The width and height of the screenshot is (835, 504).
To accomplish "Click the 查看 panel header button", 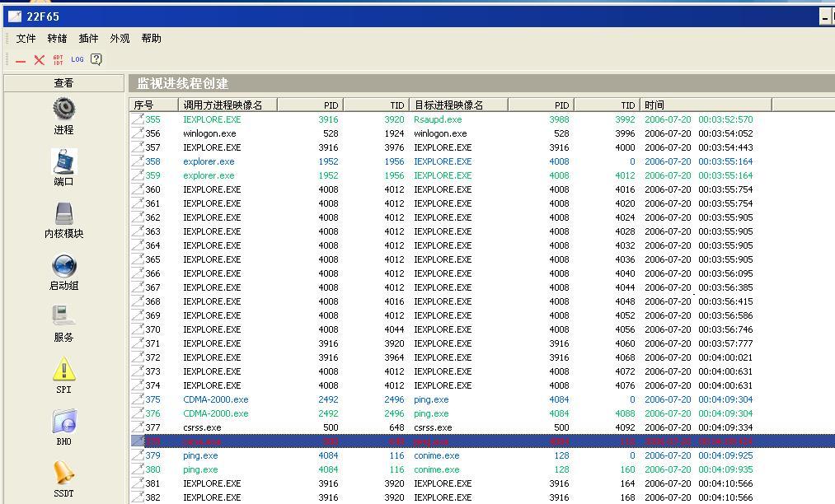I will coord(63,83).
